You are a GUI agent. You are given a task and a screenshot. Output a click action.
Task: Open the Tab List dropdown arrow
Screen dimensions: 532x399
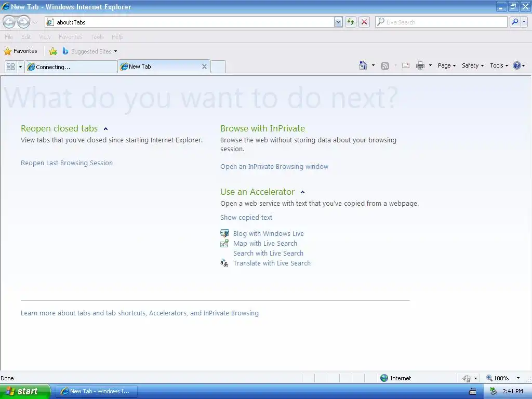tap(20, 66)
